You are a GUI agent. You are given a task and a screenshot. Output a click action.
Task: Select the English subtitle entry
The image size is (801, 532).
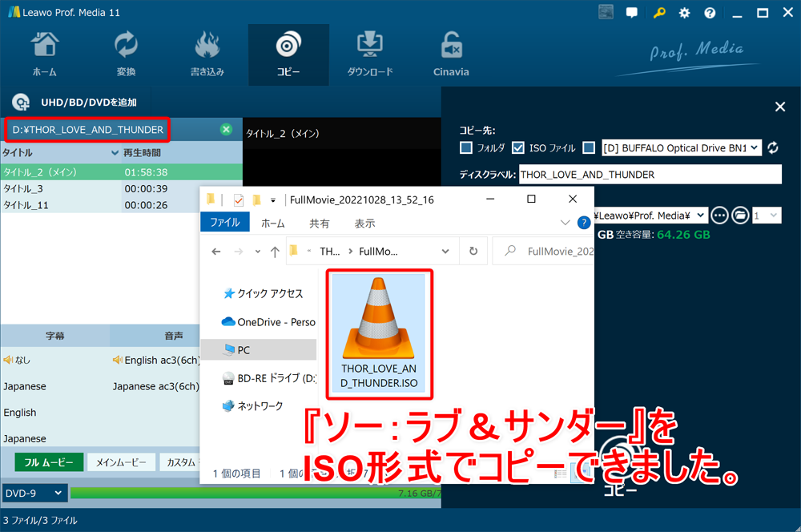click(20, 413)
